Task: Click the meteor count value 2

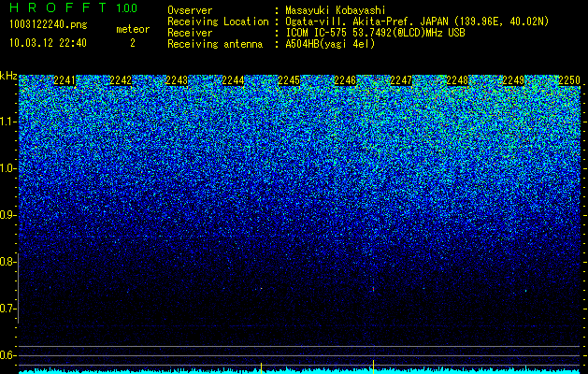Action: click(133, 43)
